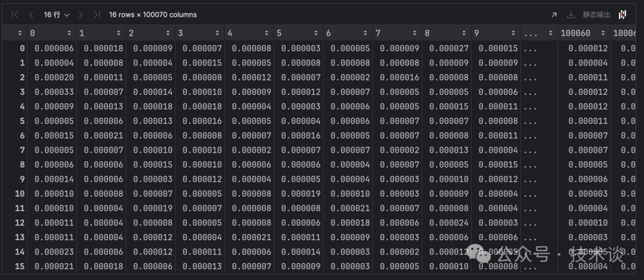Select row 15 cell in column 0
This screenshot has width=644, height=280.
(x=54, y=266)
